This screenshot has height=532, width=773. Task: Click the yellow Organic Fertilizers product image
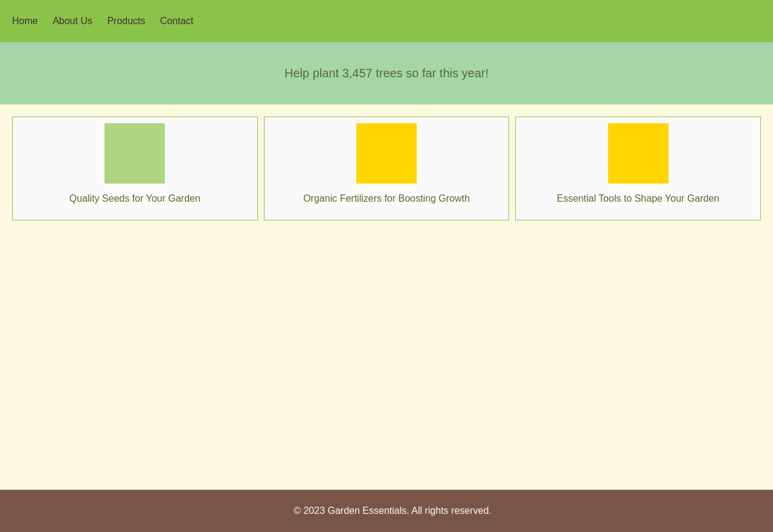tap(386, 153)
